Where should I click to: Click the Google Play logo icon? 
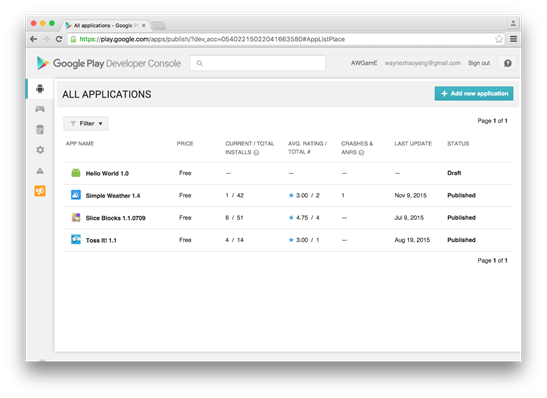(x=43, y=63)
